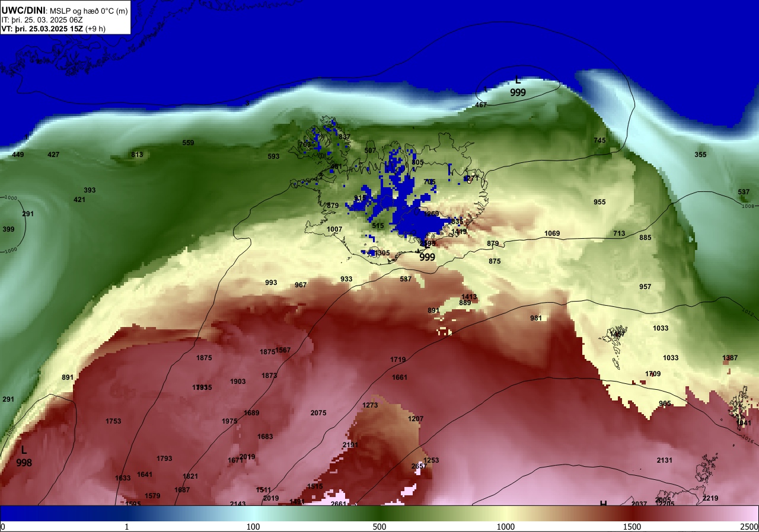Click the height value 1683

pyautogui.click(x=265, y=437)
